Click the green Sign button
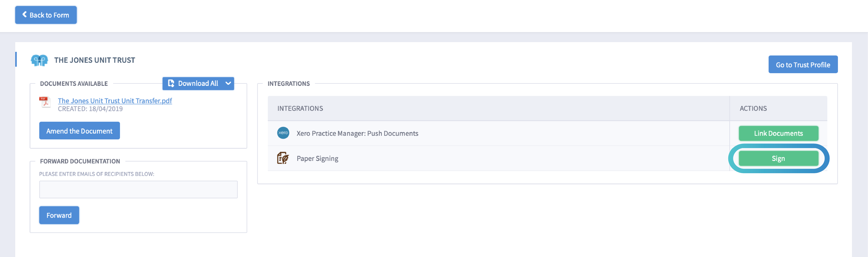The image size is (868, 257). (x=778, y=158)
